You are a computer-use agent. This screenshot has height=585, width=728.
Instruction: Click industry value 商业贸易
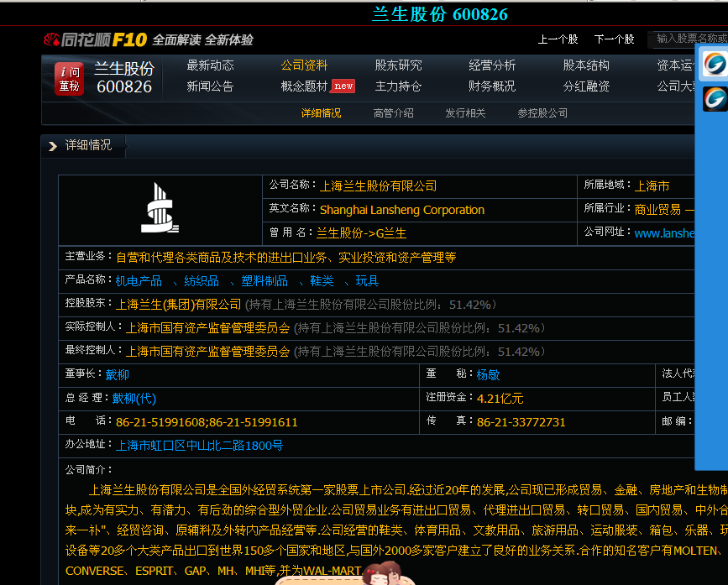(657, 210)
